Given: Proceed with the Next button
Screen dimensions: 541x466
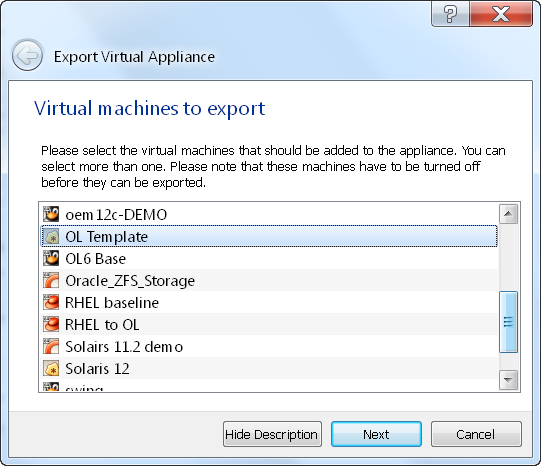Looking at the screenshot, I should tap(376, 434).
